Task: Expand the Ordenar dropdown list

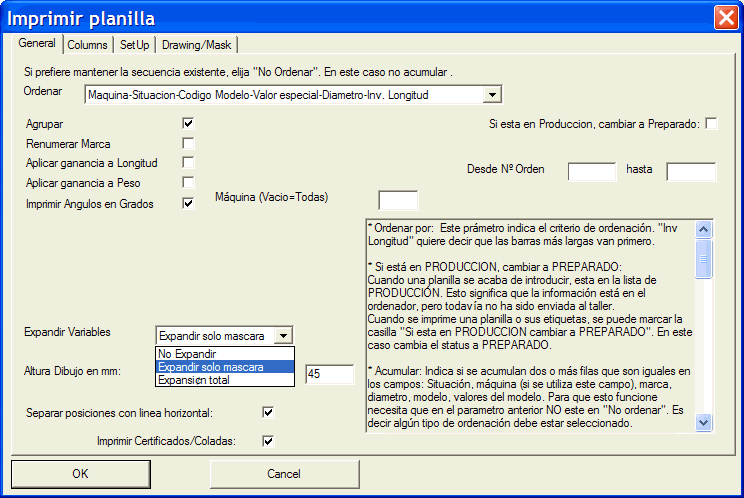Action: click(491, 95)
